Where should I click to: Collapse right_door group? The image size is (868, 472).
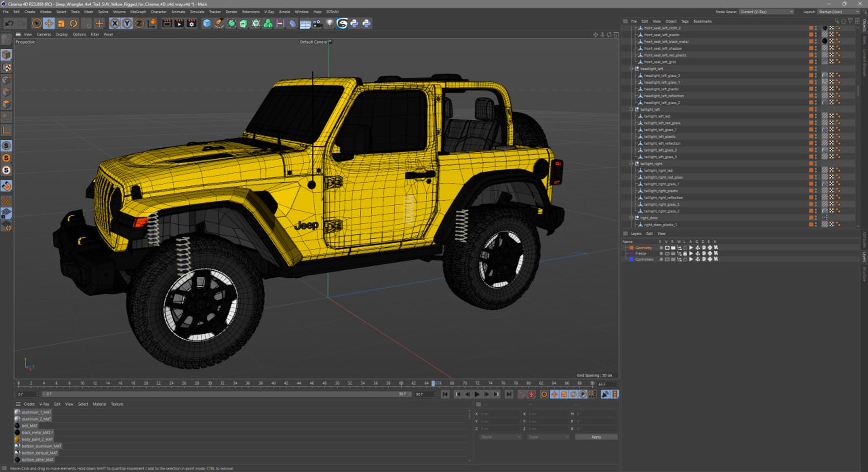coord(632,218)
